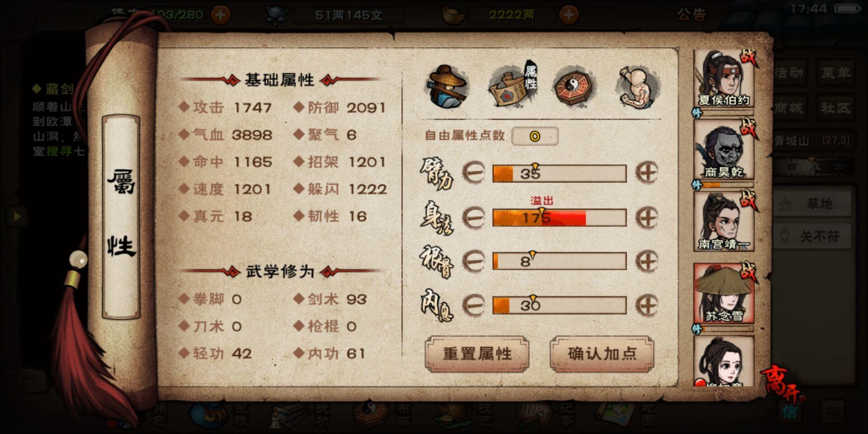Increase 内息 with the plus icon

pos(646,305)
